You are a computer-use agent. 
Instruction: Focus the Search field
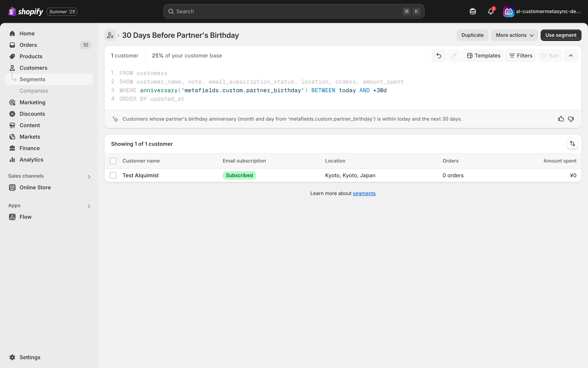pyautogui.click(x=294, y=11)
